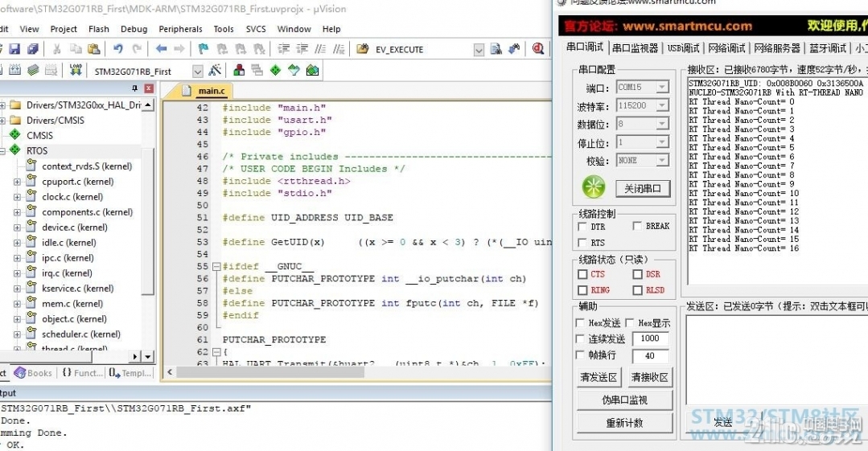The image size is (868, 451).
Task: Toggle the RTS checkbox
Action: point(582,242)
